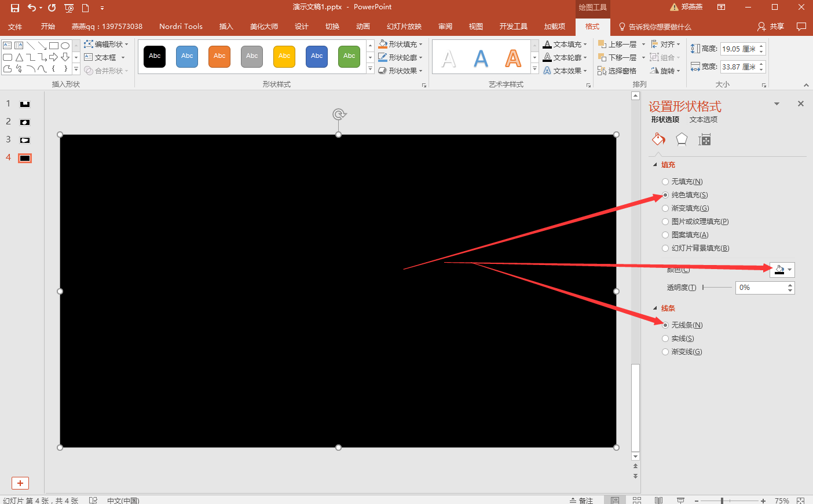Open the 形状填充 dropdown
This screenshot has width=813, height=504.
tap(401, 44)
